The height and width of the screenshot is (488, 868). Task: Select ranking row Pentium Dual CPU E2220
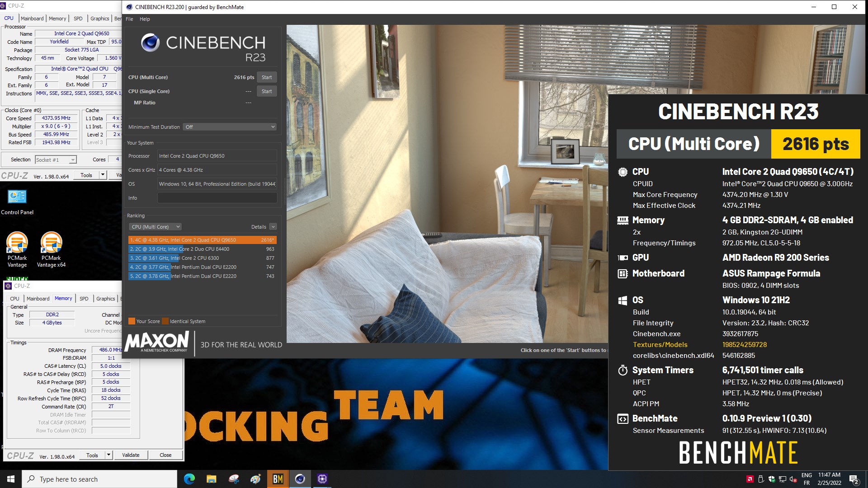[202, 276]
